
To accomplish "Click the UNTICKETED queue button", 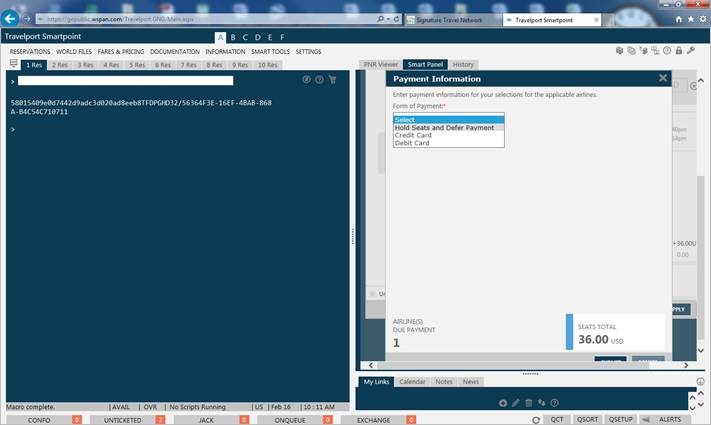I will click(x=128, y=420).
